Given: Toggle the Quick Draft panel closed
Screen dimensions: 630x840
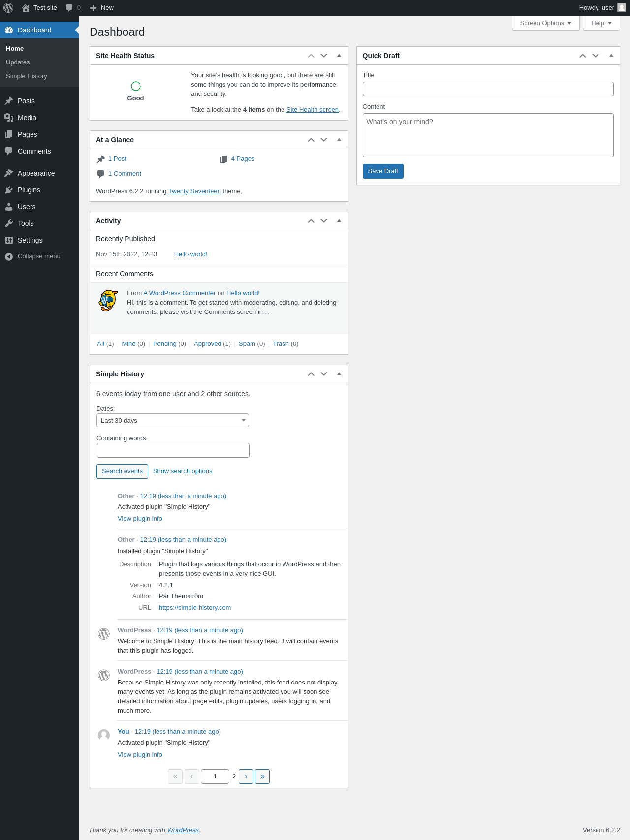Looking at the screenshot, I should (x=611, y=56).
